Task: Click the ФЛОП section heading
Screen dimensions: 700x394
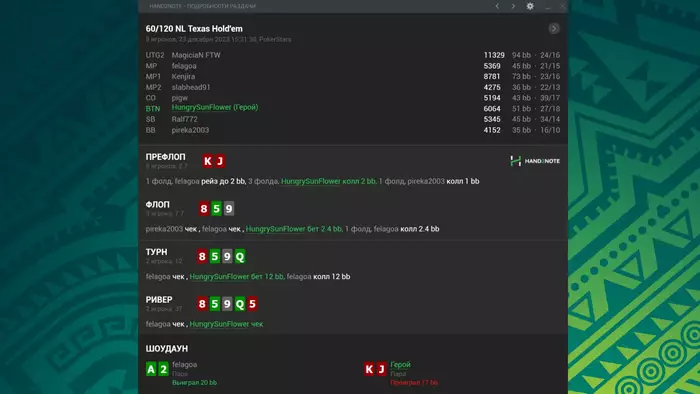Action: pos(158,204)
